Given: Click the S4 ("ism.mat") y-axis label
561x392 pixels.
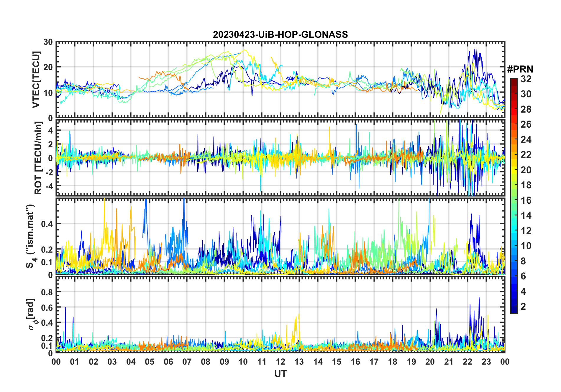Looking at the screenshot, I should pos(31,236).
